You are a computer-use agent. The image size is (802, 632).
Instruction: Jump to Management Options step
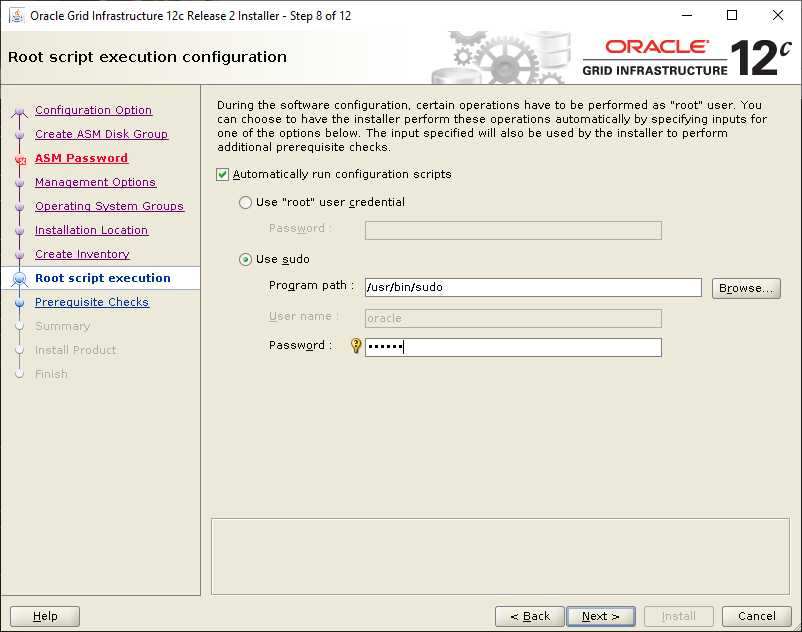coord(95,182)
